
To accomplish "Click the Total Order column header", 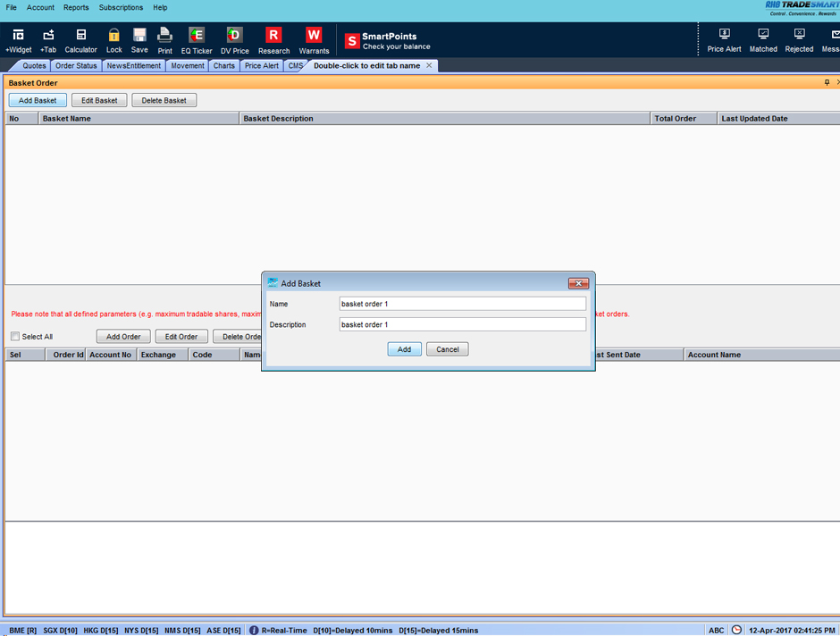I will [x=685, y=118].
